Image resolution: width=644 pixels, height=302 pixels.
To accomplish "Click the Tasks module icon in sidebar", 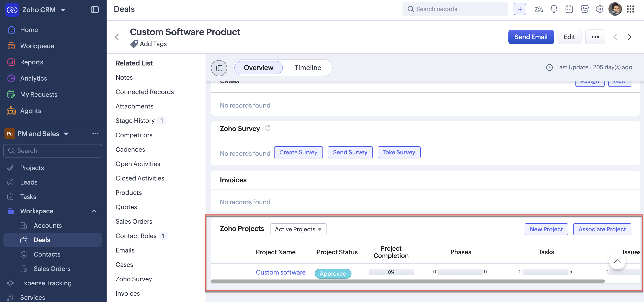I will click(x=10, y=197).
